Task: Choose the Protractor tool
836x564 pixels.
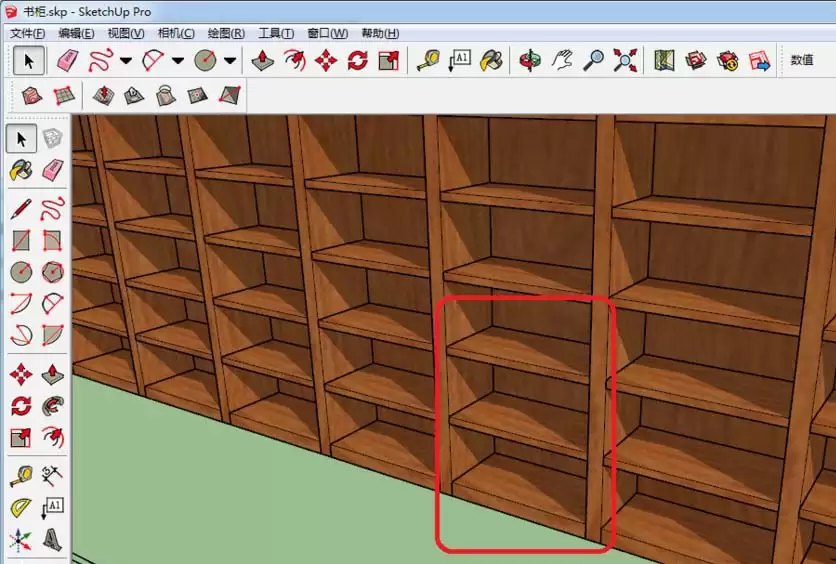Action: click(21, 508)
